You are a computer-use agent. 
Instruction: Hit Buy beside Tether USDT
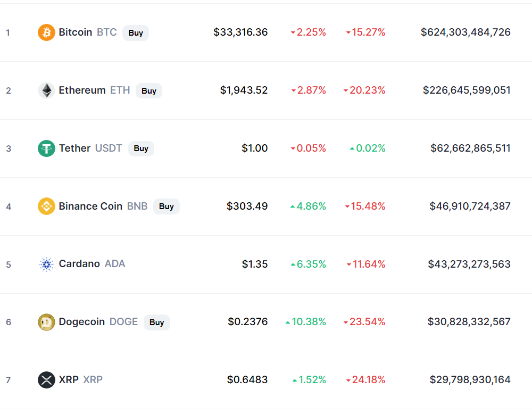click(141, 148)
